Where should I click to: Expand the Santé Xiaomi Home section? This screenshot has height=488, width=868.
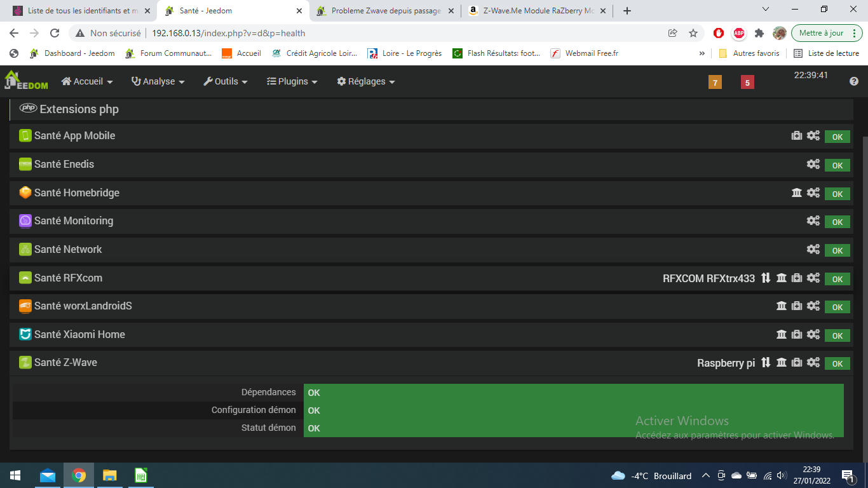coord(79,334)
